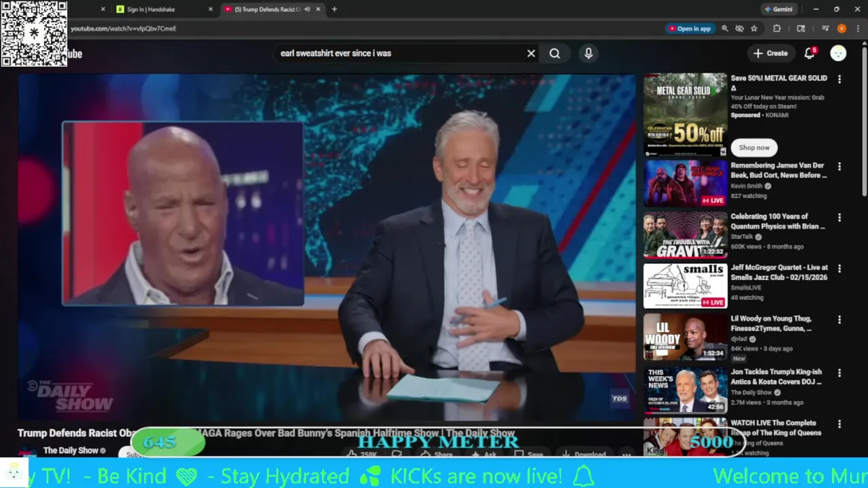Start voice search with microphone icon
The width and height of the screenshot is (868, 488).
589,54
